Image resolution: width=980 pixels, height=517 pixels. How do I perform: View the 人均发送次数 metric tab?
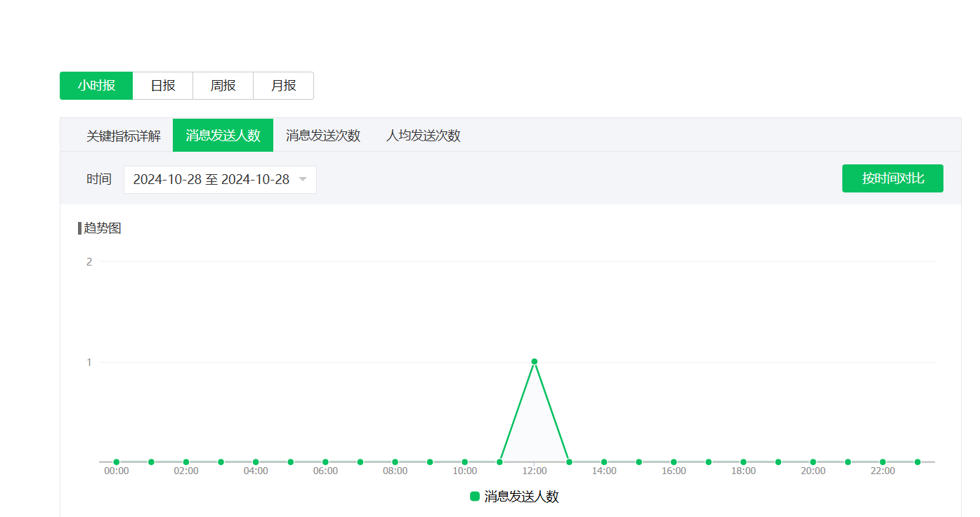(x=423, y=136)
